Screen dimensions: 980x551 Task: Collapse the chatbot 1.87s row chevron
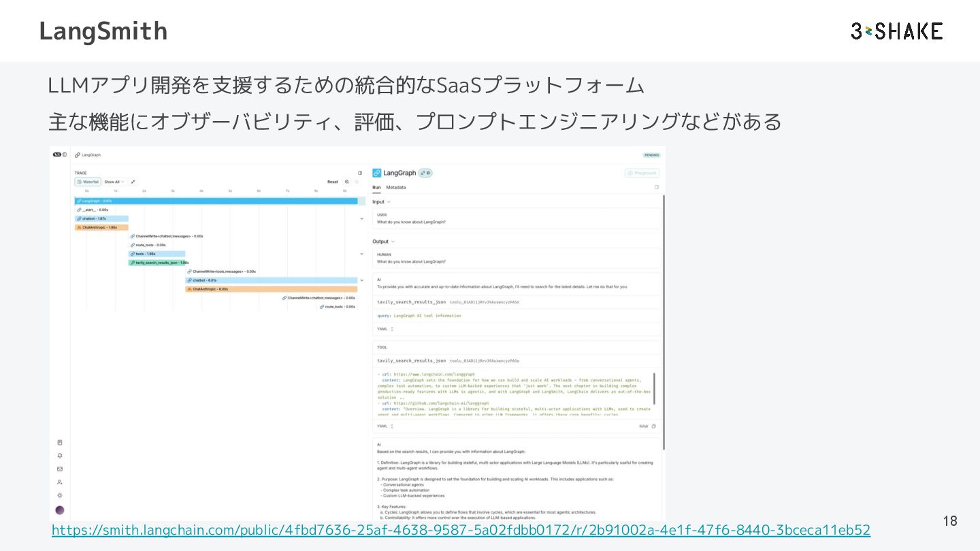[x=362, y=218]
